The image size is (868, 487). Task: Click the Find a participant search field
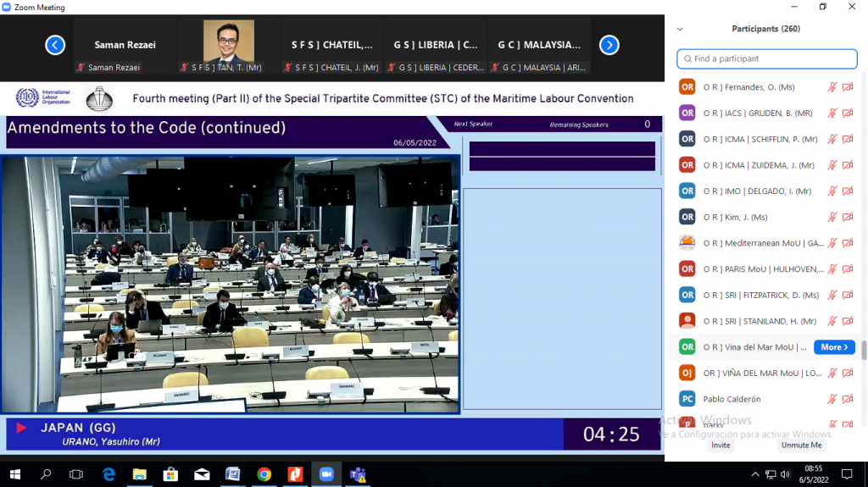point(767,59)
